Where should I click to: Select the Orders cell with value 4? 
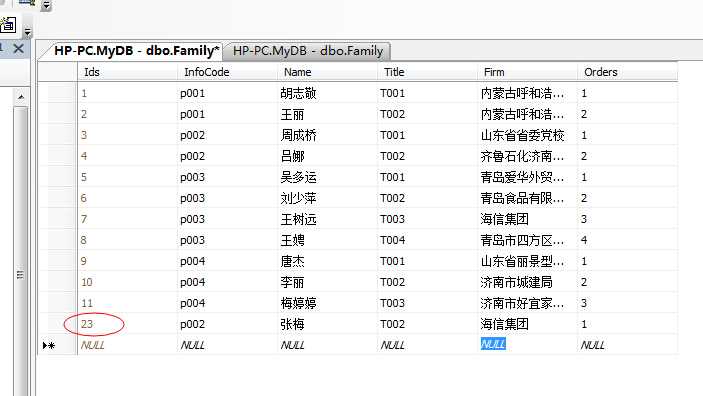point(627,240)
